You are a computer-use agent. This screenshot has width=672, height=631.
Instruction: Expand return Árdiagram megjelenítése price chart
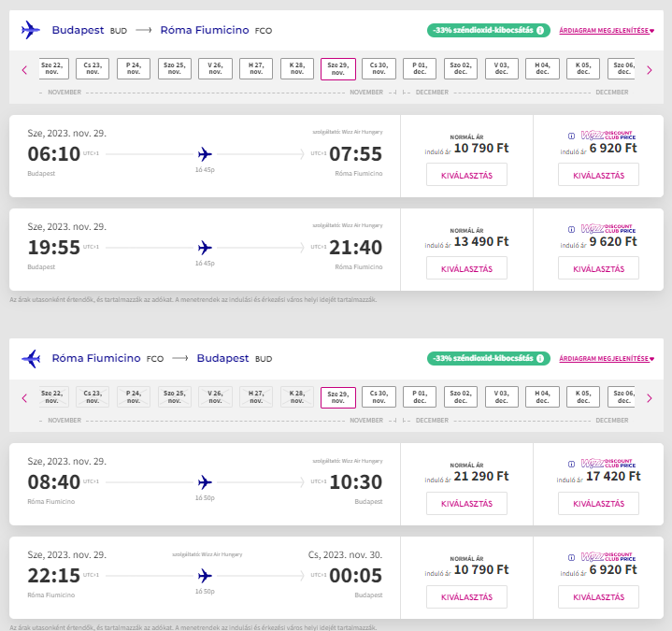point(607,358)
